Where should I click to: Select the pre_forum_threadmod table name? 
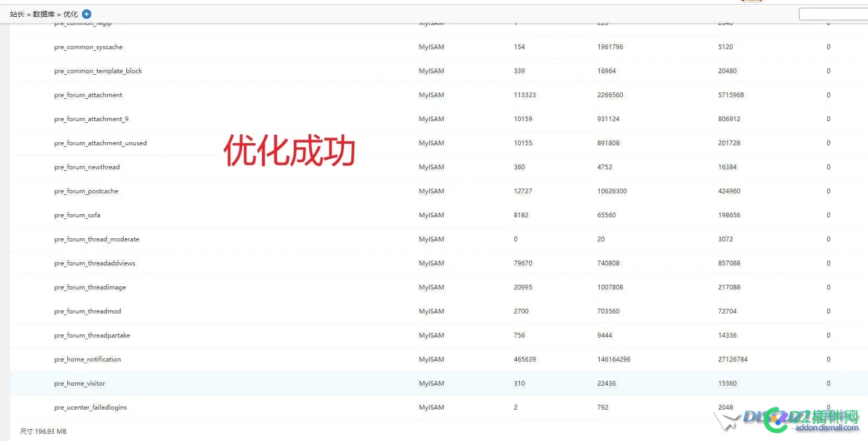[88, 311]
